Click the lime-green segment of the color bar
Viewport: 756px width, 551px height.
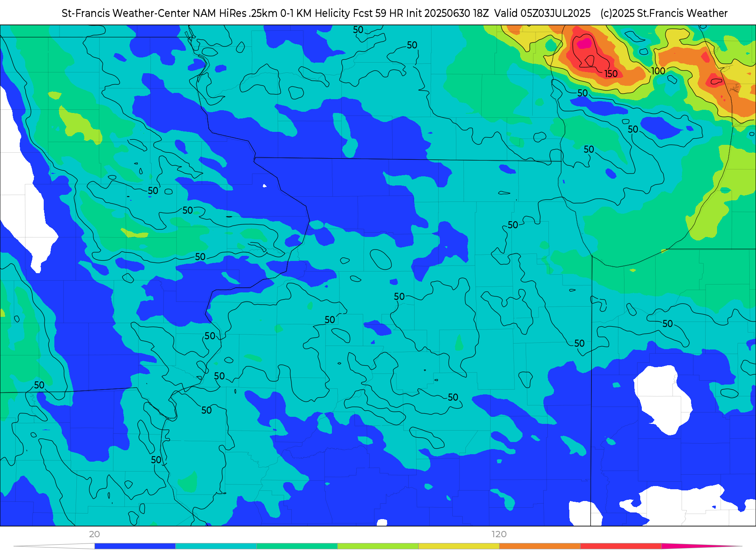coord(378,546)
